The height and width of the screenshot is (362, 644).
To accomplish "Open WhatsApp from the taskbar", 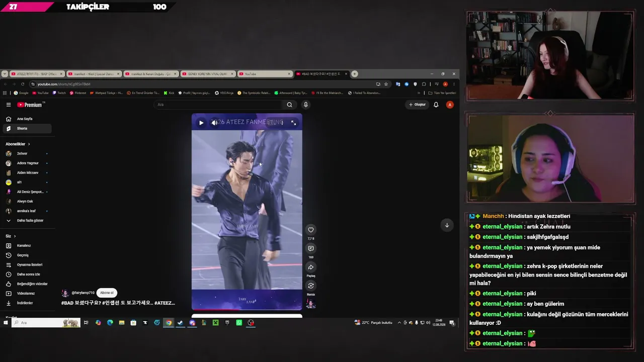I will [x=239, y=323].
